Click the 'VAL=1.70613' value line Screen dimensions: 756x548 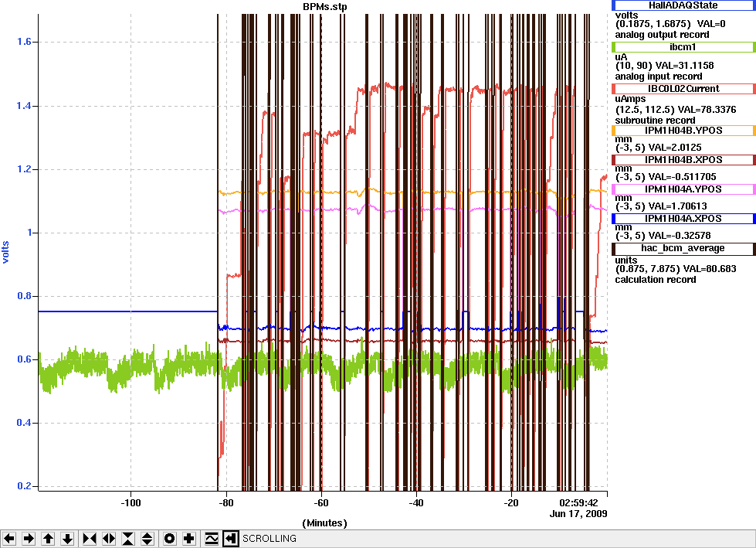coord(661,206)
